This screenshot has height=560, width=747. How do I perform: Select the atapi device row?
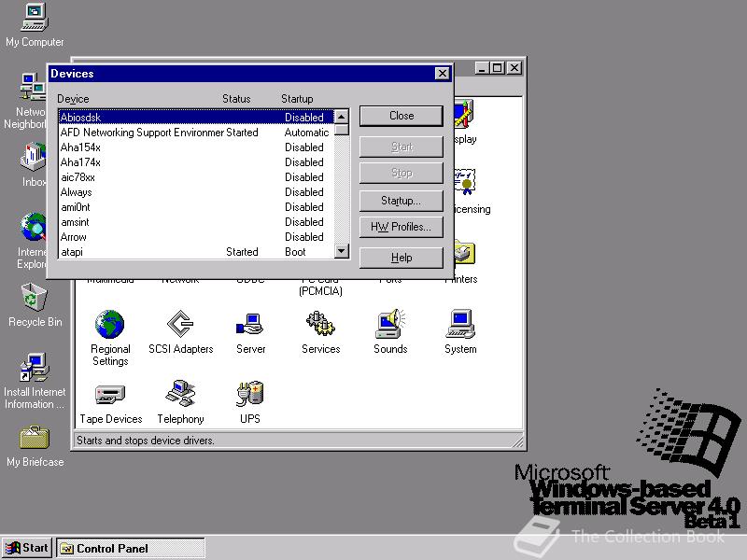pyautogui.click(x=196, y=251)
